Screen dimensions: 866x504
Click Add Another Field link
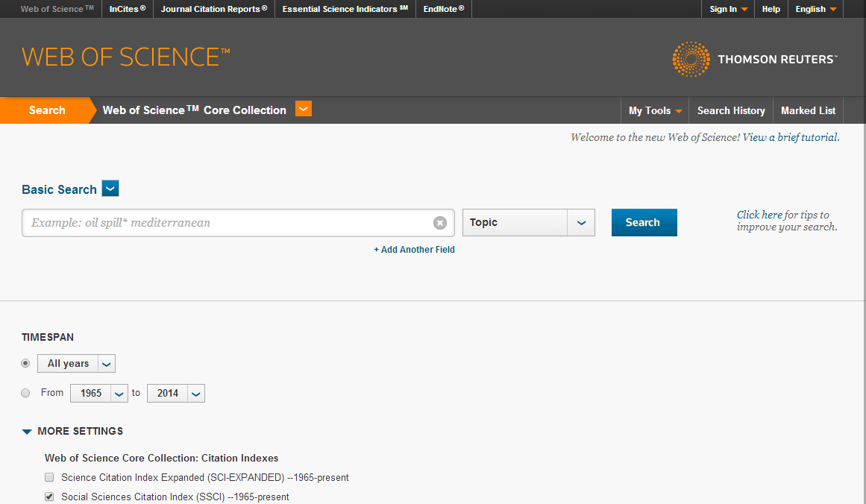pyautogui.click(x=414, y=250)
